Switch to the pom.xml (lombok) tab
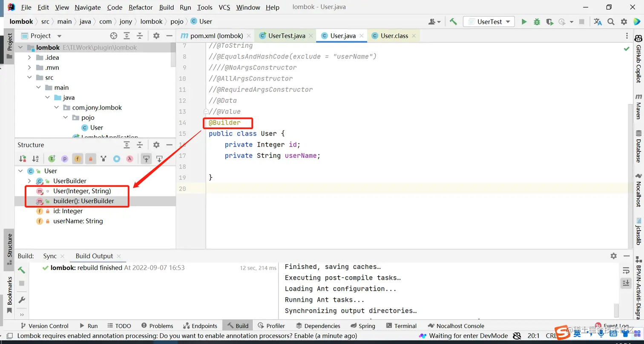 [217, 36]
